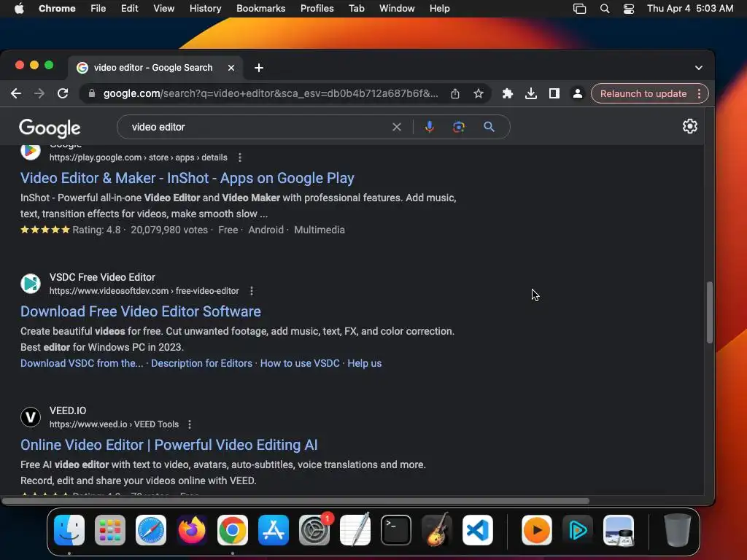Open Chrome extensions puzzle icon

click(508, 93)
